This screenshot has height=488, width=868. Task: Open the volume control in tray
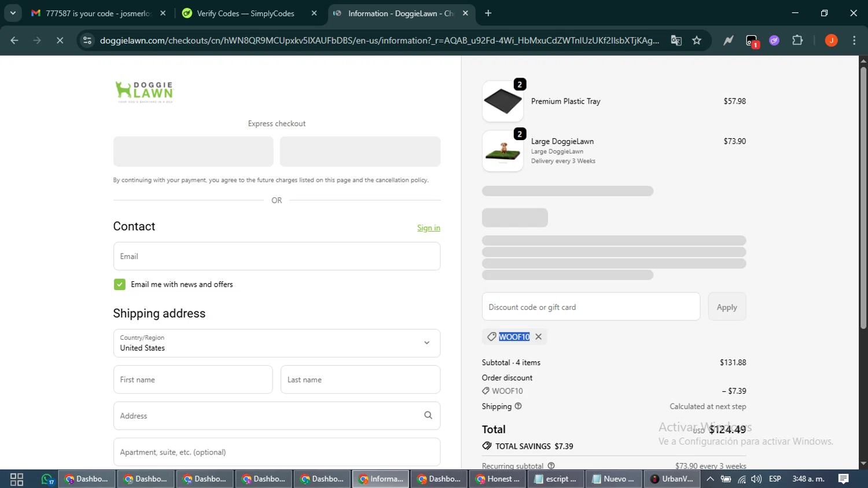[756, 479]
